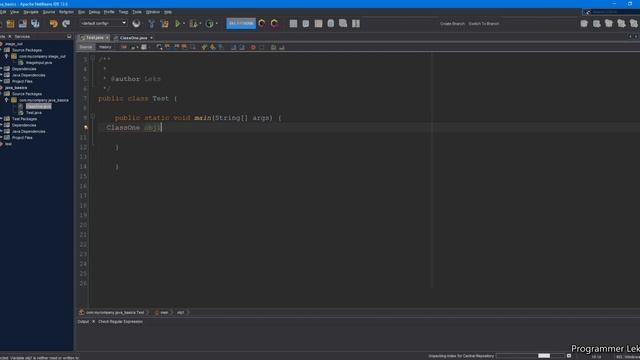640x360 pixels.
Task: Open Profile Project dropdown arrow
Action: pos(216,24)
